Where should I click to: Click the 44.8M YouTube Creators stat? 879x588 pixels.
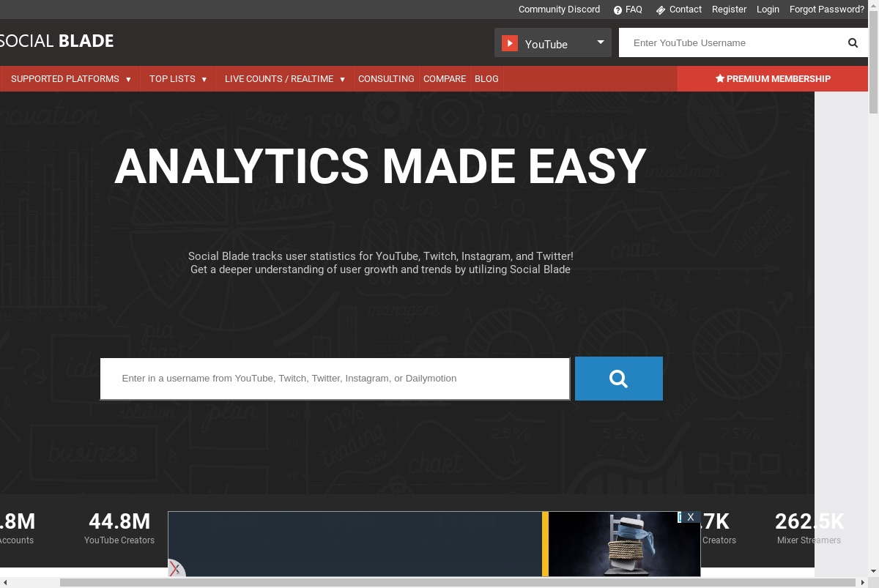(119, 528)
